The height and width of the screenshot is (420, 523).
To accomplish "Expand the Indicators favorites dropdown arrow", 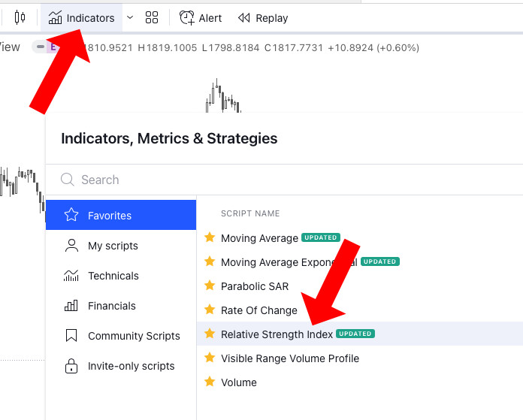I will (130, 17).
